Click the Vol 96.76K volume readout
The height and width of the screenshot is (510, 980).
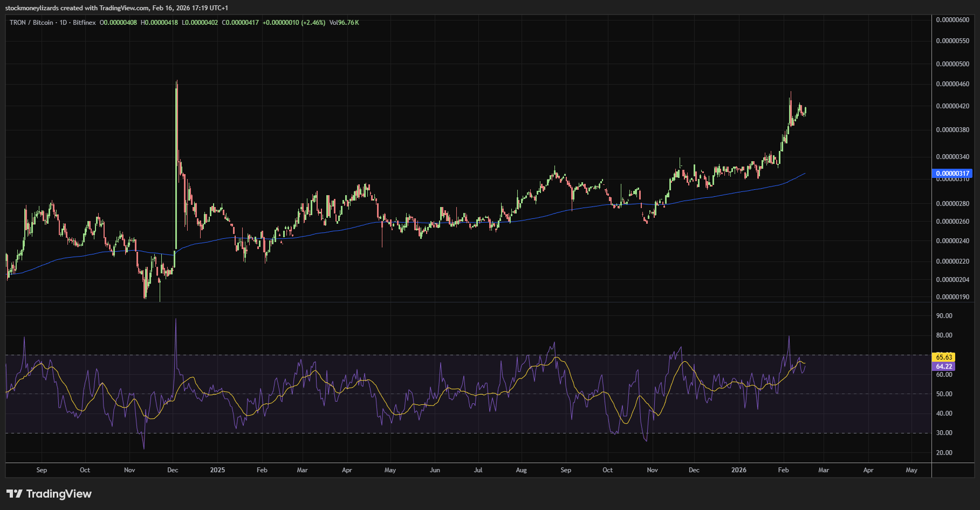[x=344, y=23]
